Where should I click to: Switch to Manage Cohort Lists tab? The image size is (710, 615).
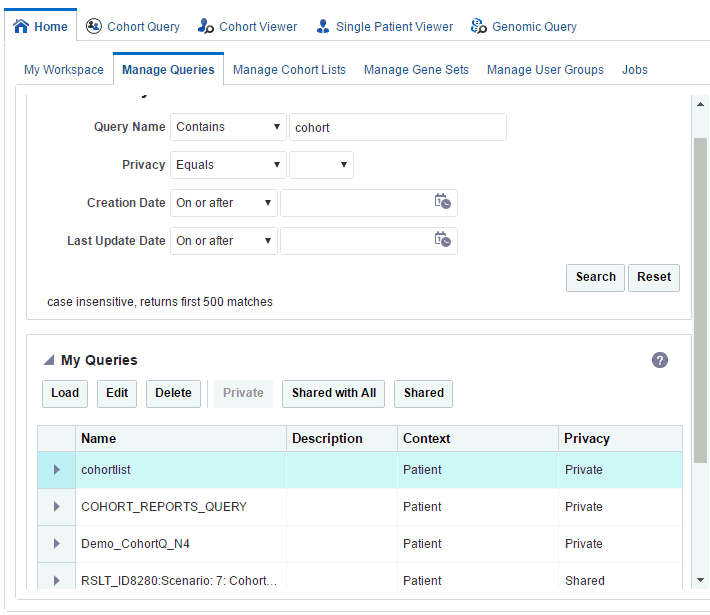tap(289, 70)
